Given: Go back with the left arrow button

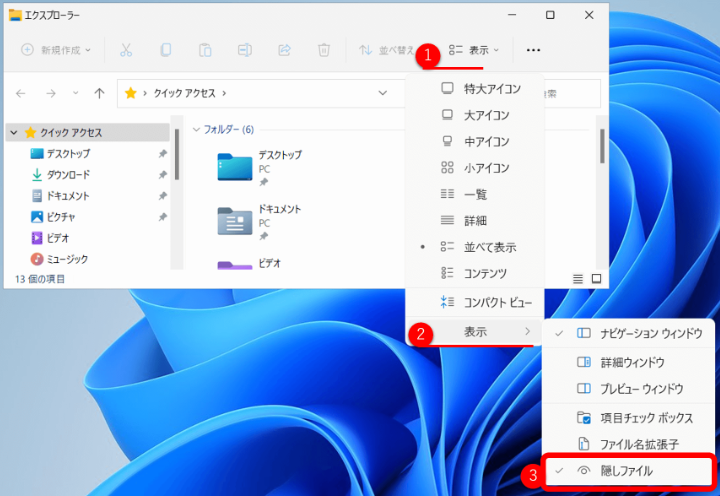Looking at the screenshot, I should 21,94.
